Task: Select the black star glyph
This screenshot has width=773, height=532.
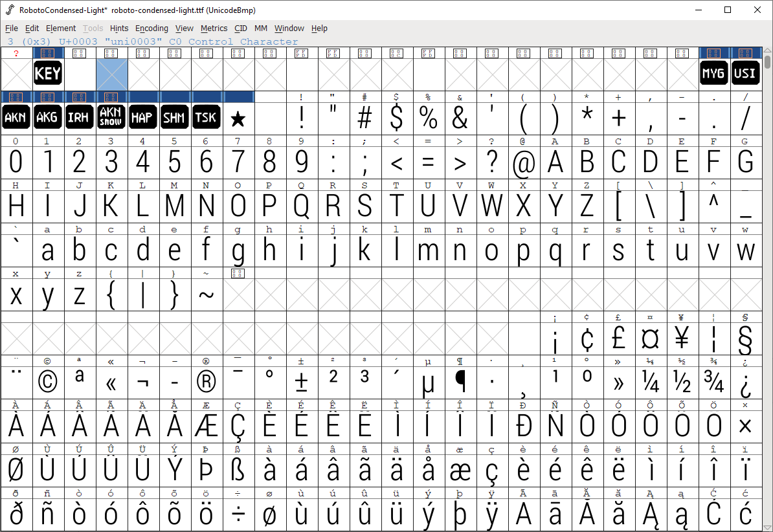Action: pos(238,118)
